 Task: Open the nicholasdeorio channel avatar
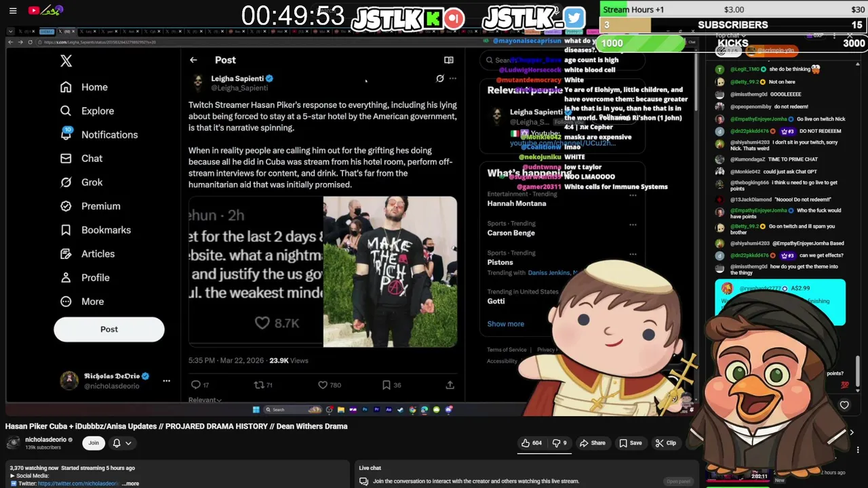tap(13, 443)
